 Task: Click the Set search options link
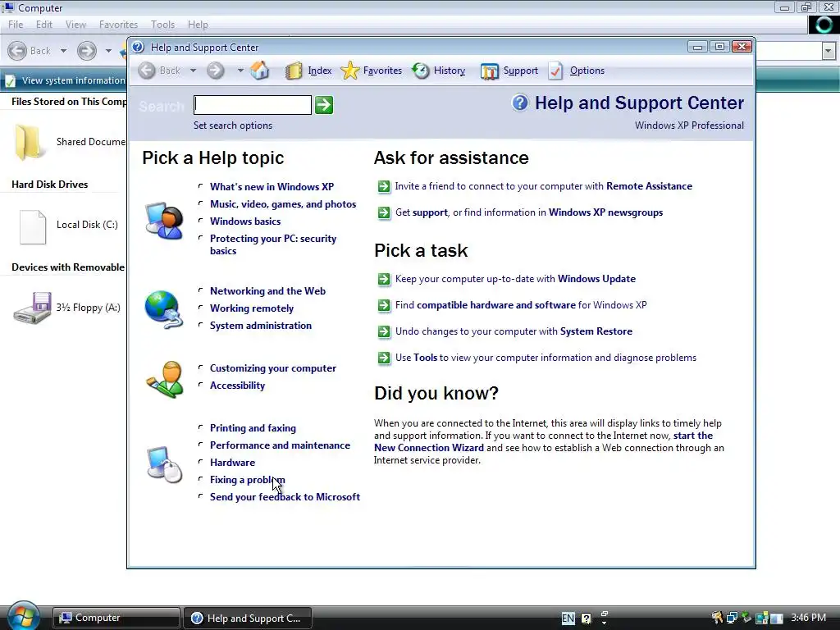click(x=233, y=126)
